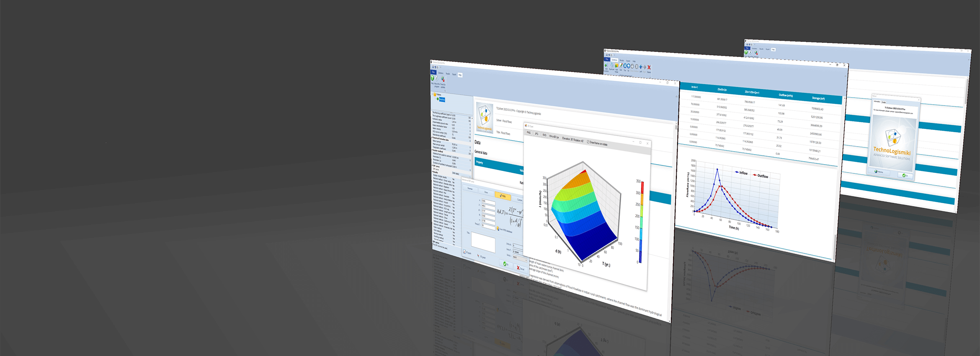Click the blue Left arrow ribbon icon

coord(641,67)
